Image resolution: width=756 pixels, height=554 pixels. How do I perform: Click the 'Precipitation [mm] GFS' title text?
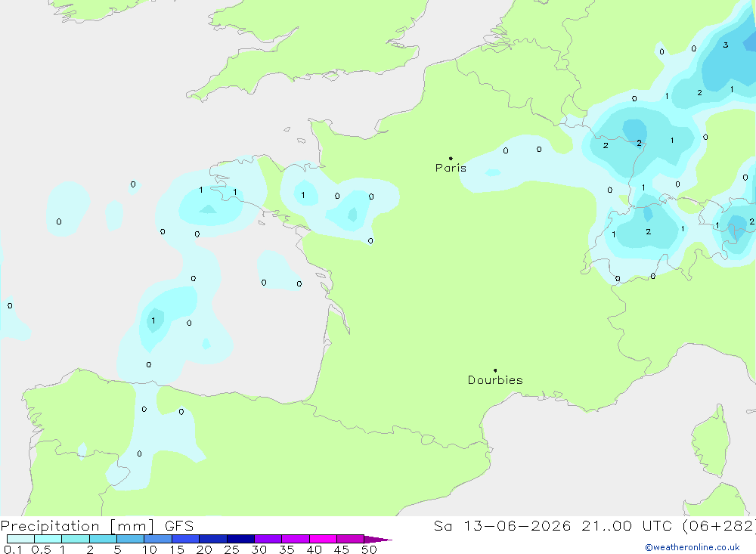(97, 526)
